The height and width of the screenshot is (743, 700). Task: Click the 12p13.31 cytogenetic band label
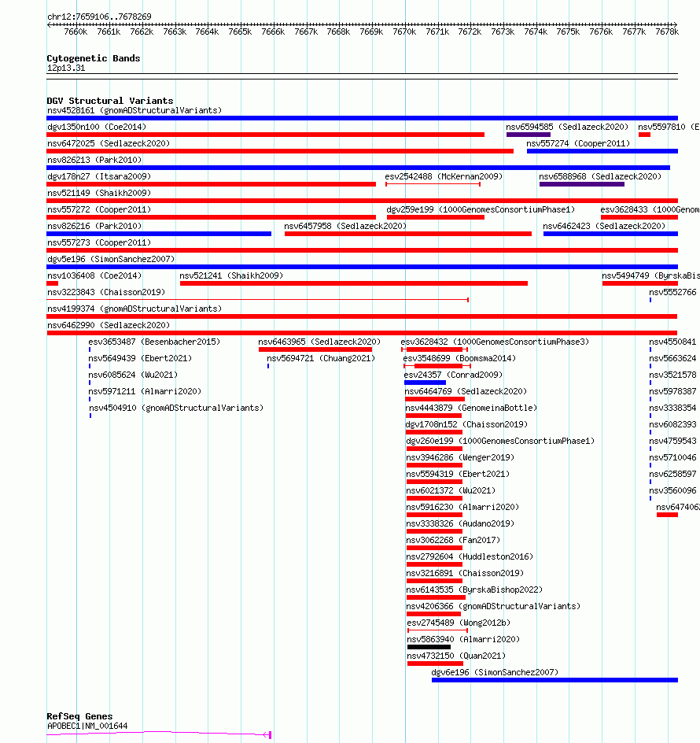tap(66, 68)
